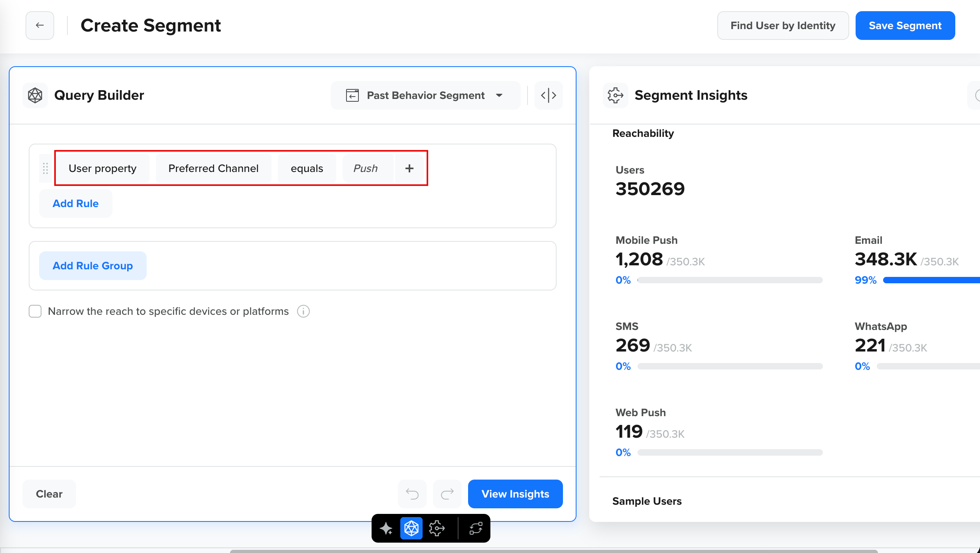980x553 pixels.
Task: Click the Save Segment button
Action: click(905, 25)
